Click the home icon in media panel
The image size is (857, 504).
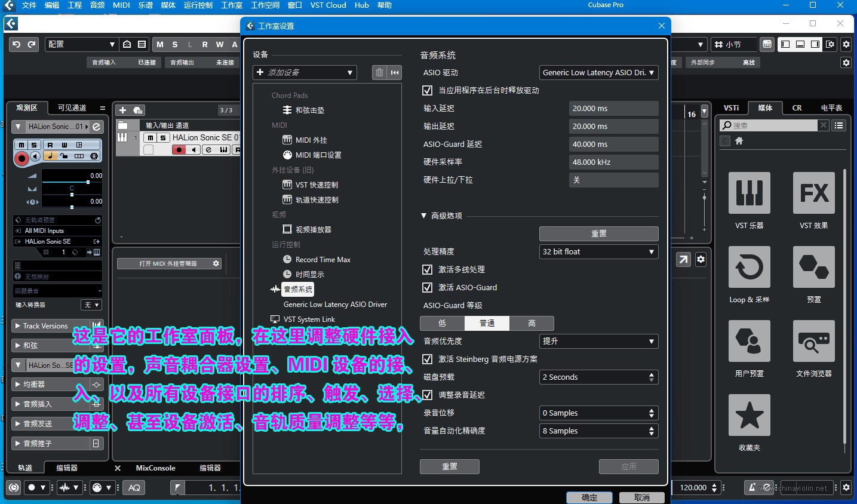click(739, 141)
